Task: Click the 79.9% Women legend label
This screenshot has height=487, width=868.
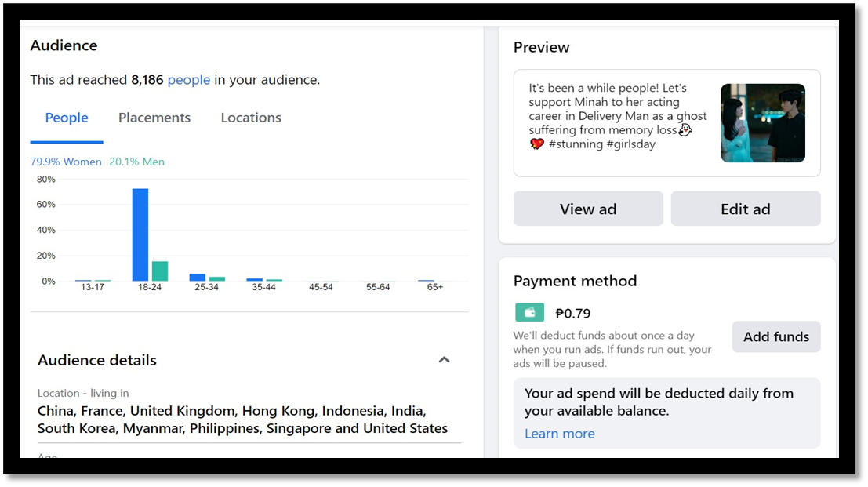Action: click(x=66, y=162)
